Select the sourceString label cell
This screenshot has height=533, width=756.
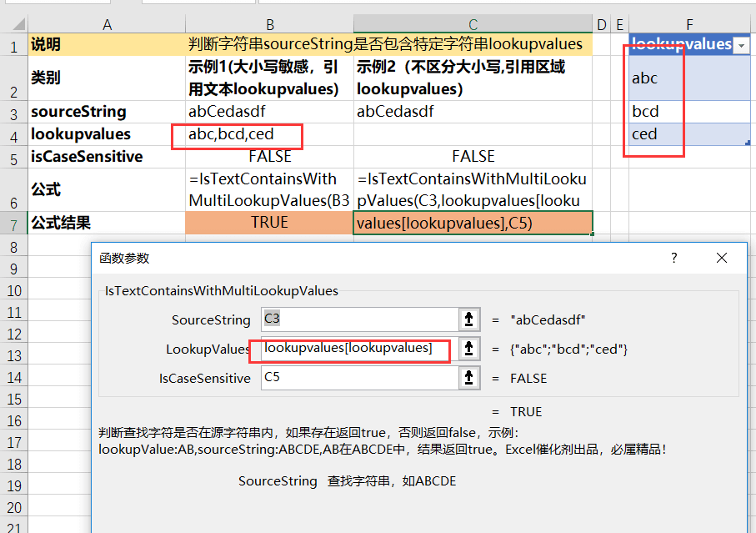pos(107,112)
